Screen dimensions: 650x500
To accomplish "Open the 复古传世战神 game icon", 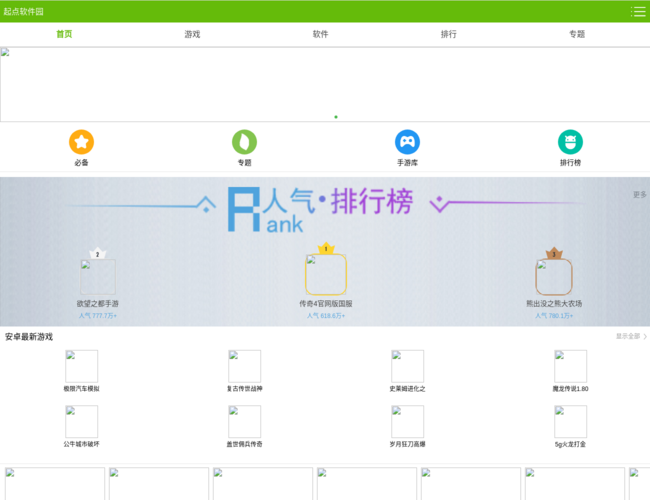I will click(x=245, y=366).
